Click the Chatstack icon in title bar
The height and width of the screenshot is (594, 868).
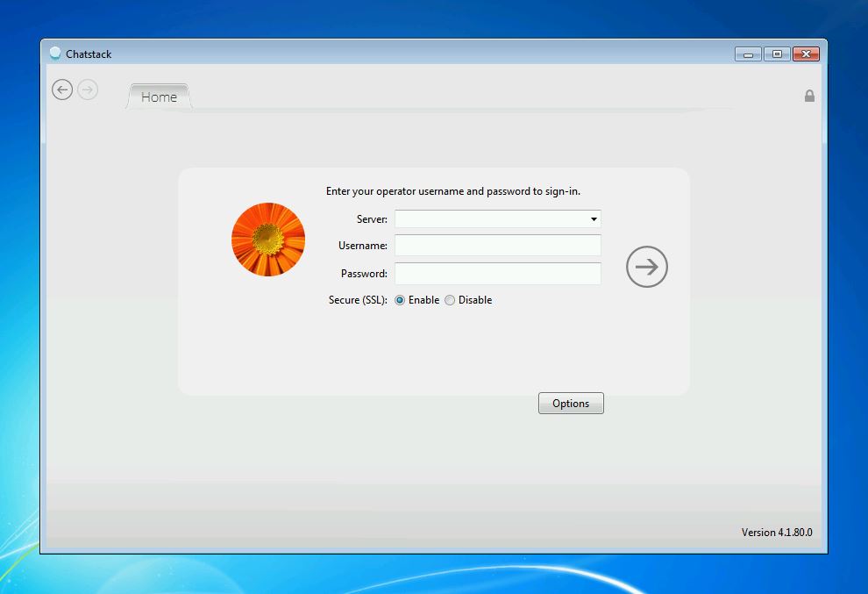tap(55, 54)
